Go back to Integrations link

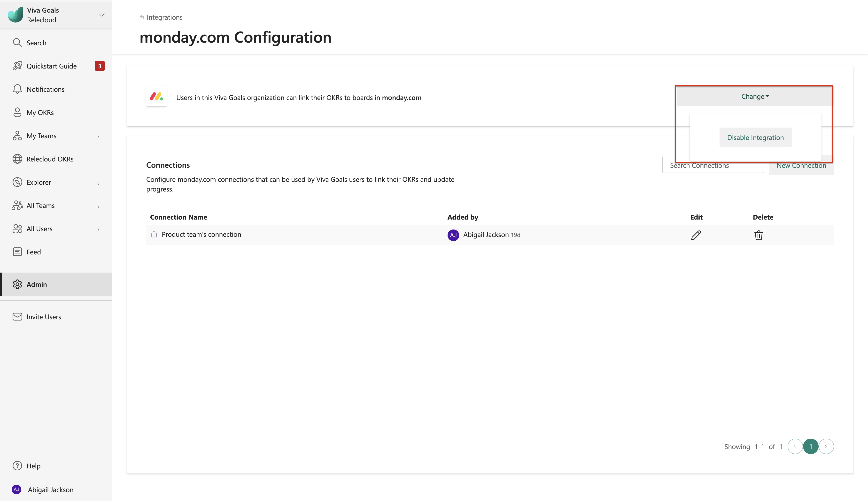[x=161, y=17]
